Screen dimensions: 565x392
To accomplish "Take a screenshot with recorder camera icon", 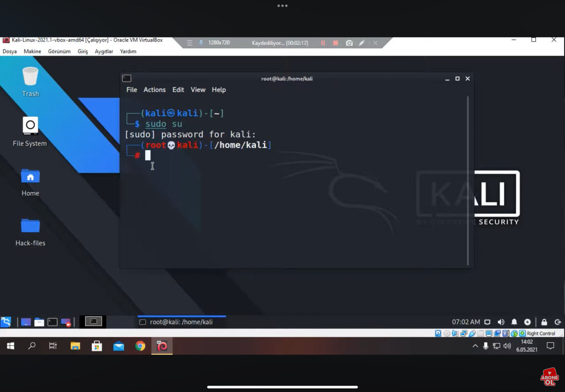I will tap(349, 43).
